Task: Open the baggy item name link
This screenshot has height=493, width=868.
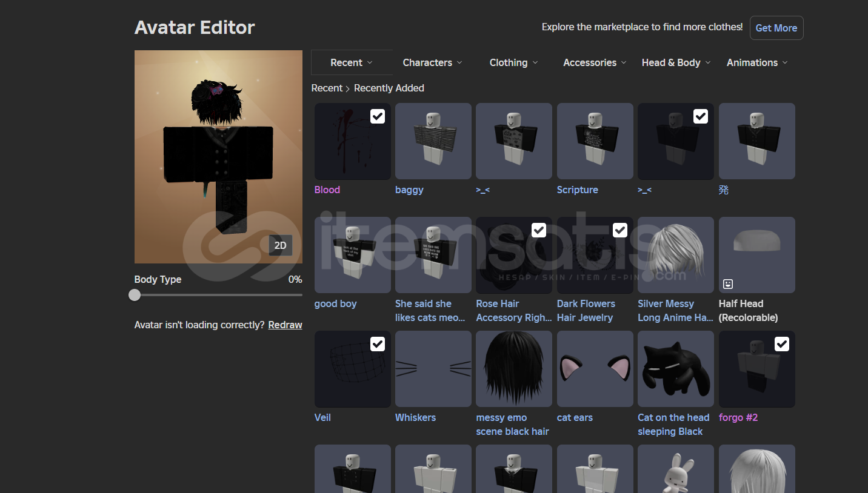Action: 409,190
